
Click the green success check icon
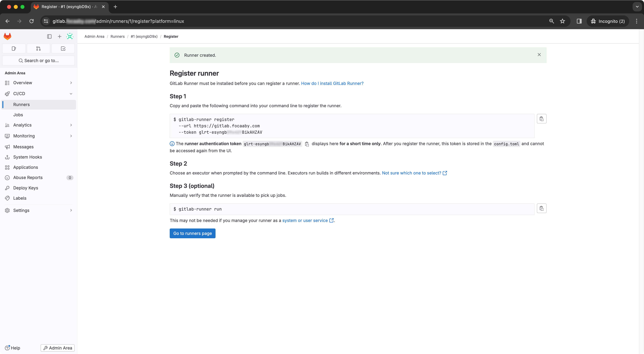click(x=177, y=55)
